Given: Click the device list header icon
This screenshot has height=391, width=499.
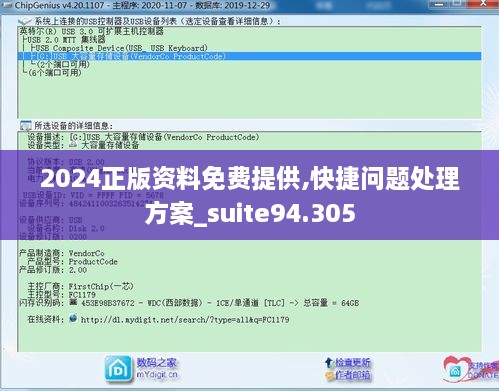Looking at the screenshot, I should [25, 21].
